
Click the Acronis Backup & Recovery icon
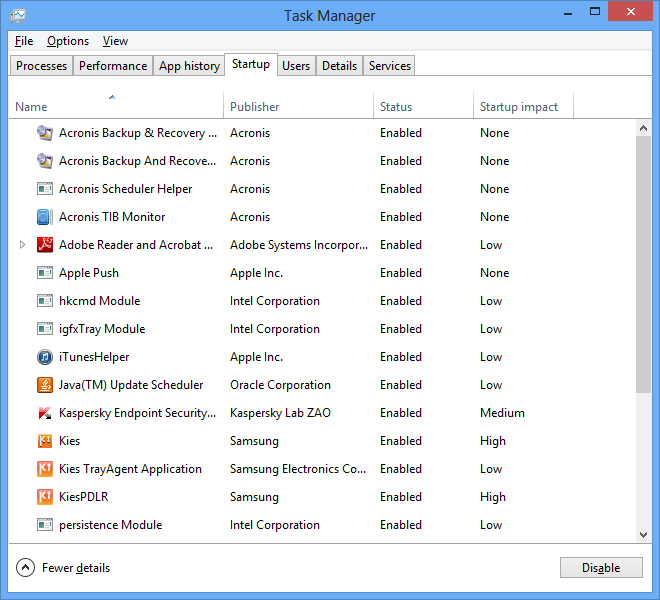point(44,133)
